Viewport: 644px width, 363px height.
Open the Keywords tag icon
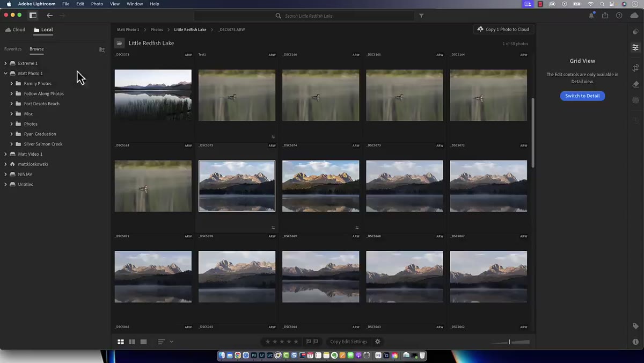[635, 326]
